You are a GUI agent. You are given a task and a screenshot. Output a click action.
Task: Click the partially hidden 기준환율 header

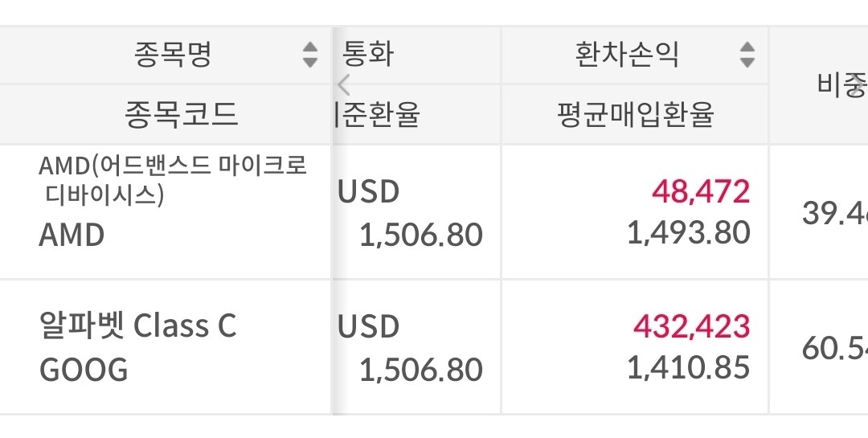click(x=376, y=115)
